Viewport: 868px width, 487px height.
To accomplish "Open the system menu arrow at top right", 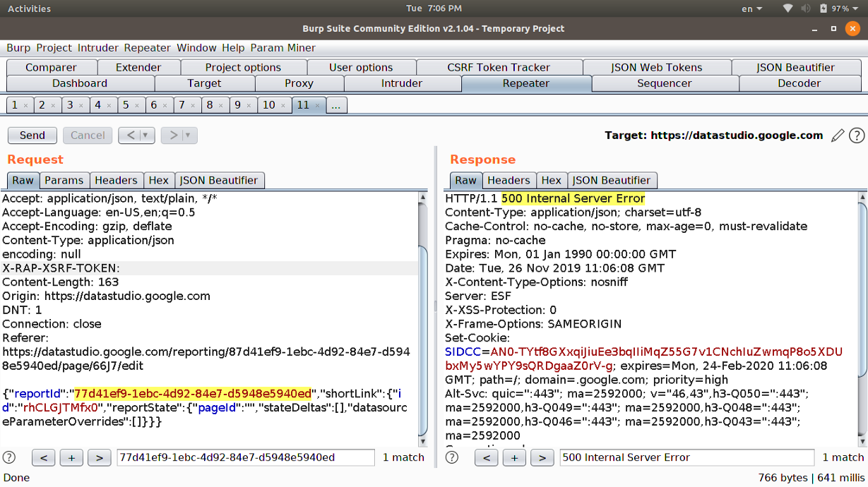I will click(x=855, y=9).
